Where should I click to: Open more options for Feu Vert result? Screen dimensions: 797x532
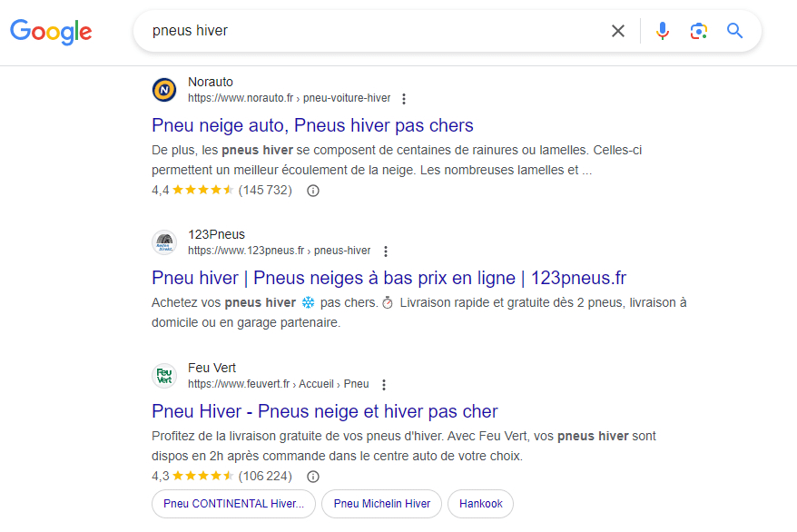pos(383,385)
